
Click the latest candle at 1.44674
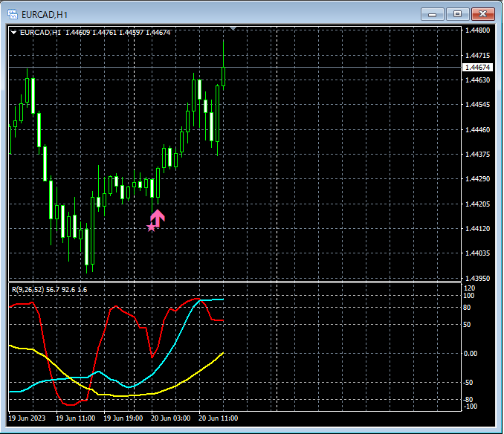[224, 77]
